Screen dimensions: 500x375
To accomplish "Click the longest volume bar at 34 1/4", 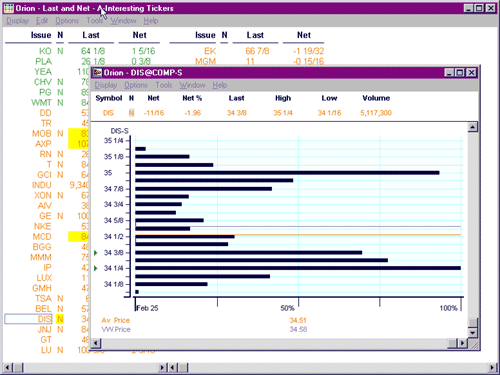I will (298, 268).
